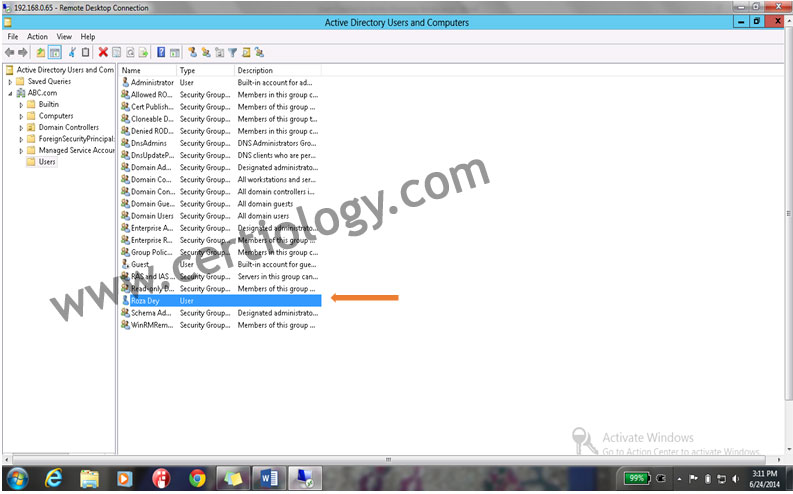The height and width of the screenshot is (494, 793).
Task: Toggle the Show/Hide Console Tree icon
Action: pyautogui.click(x=55, y=53)
